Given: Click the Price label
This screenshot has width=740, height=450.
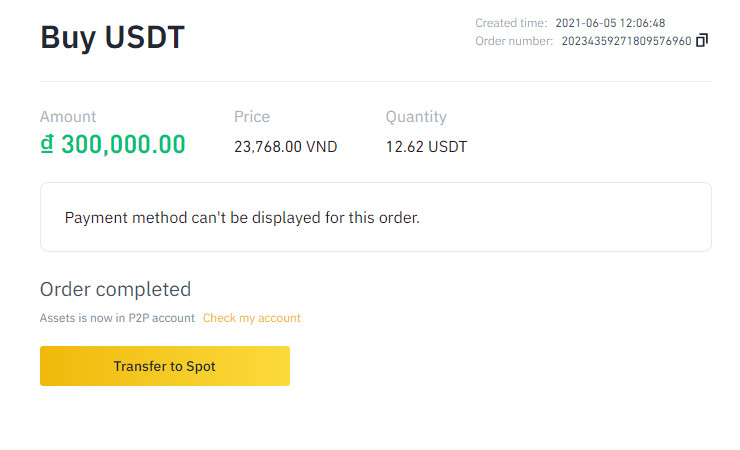Looking at the screenshot, I should 252,117.
